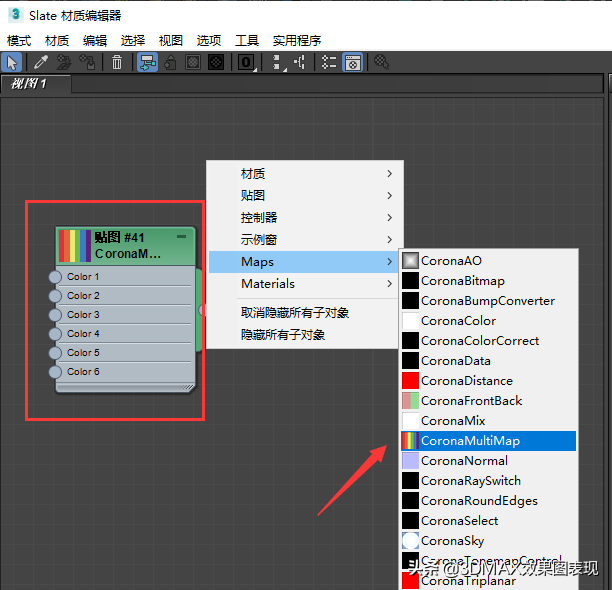Open the 材质 menu in menu bar
The height and width of the screenshot is (590, 612).
click(57, 41)
